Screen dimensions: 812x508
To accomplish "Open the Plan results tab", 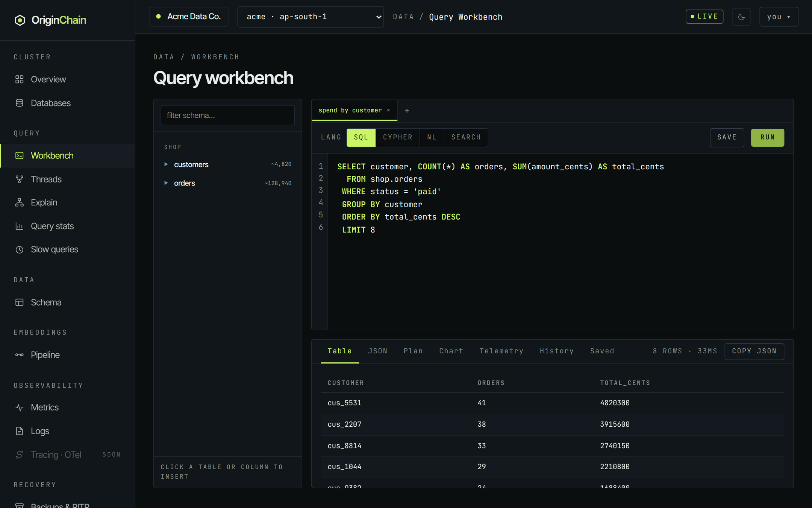I will click(413, 351).
